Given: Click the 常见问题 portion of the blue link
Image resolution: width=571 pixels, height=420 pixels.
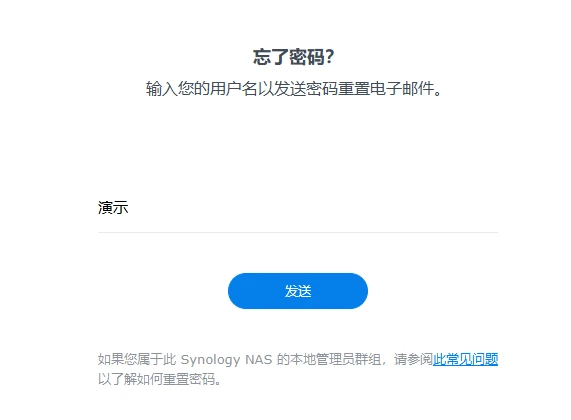Looking at the screenshot, I should 472,359.
